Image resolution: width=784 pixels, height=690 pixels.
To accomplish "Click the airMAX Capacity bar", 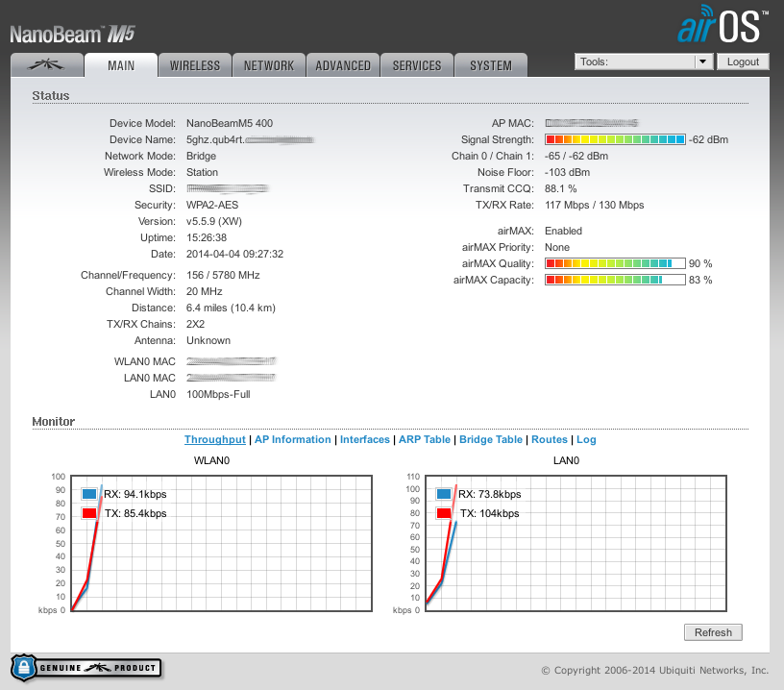I will tap(615, 280).
